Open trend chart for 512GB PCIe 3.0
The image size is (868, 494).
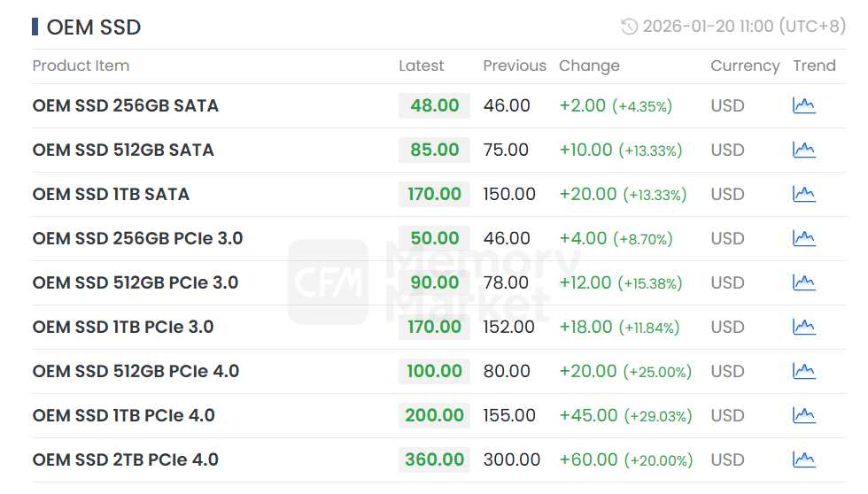point(803,282)
